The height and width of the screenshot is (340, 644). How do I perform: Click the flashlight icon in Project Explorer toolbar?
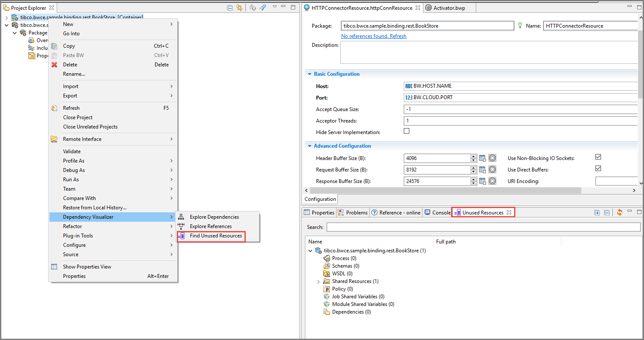point(262,8)
